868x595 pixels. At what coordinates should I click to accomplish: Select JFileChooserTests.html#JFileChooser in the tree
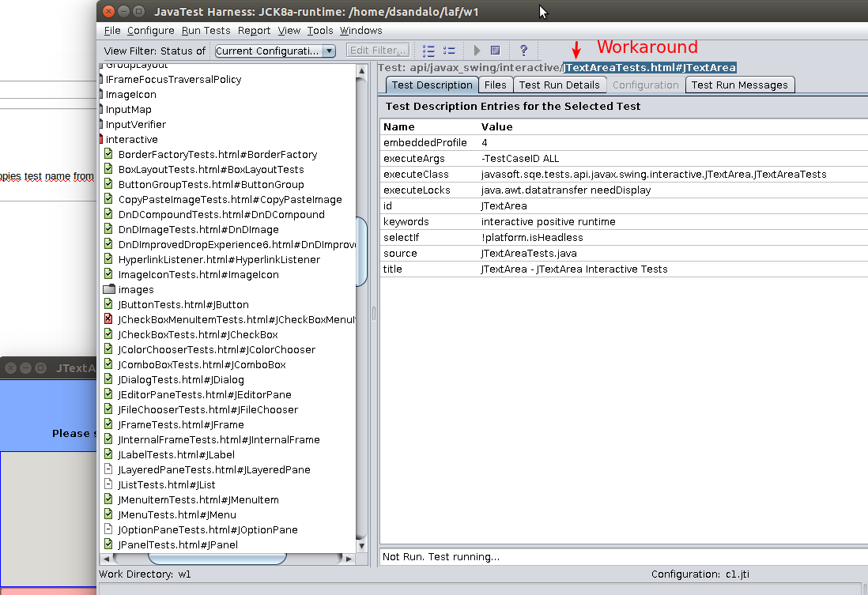pos(207,409)
